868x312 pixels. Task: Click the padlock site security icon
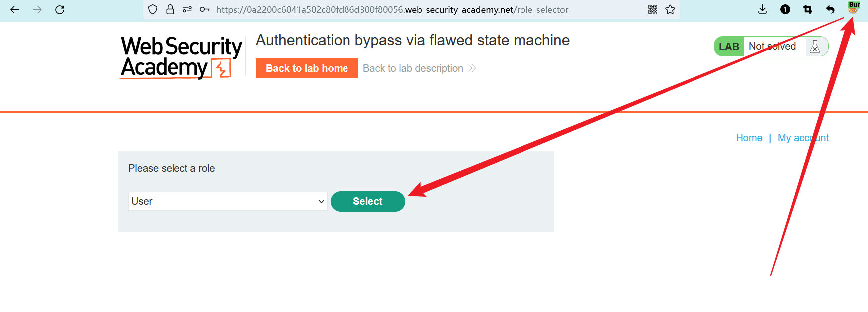coord(170,9)
